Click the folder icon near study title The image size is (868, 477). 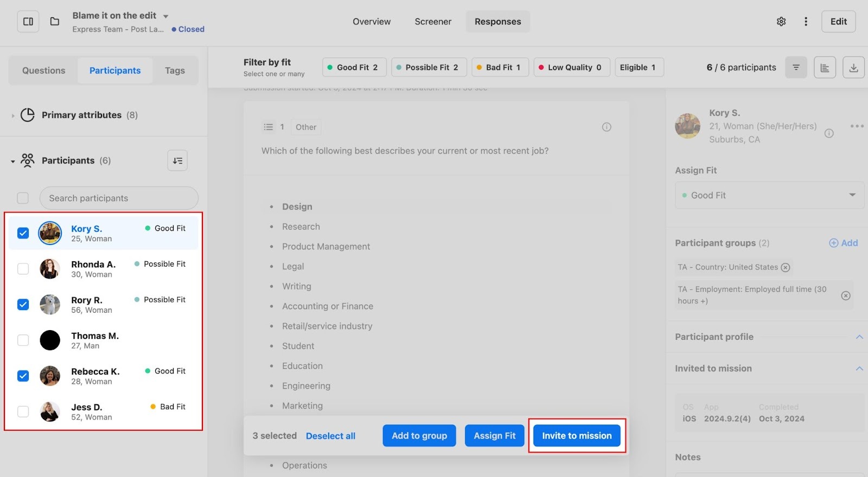55,22
